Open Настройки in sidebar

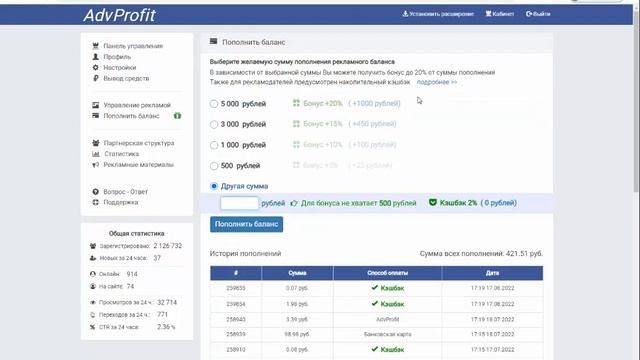[x=120, y=68]
